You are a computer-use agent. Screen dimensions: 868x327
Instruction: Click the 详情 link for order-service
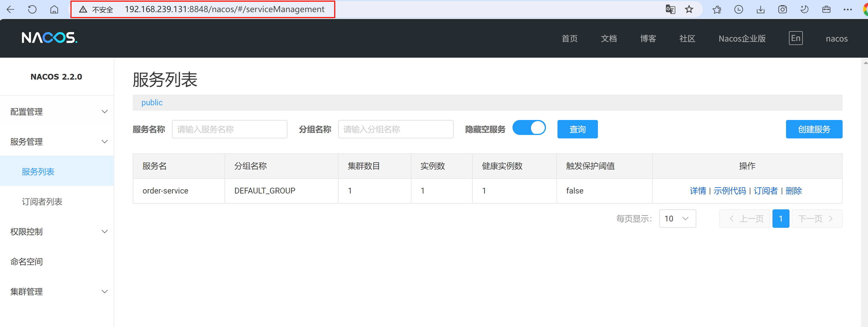tap(697, 191)
